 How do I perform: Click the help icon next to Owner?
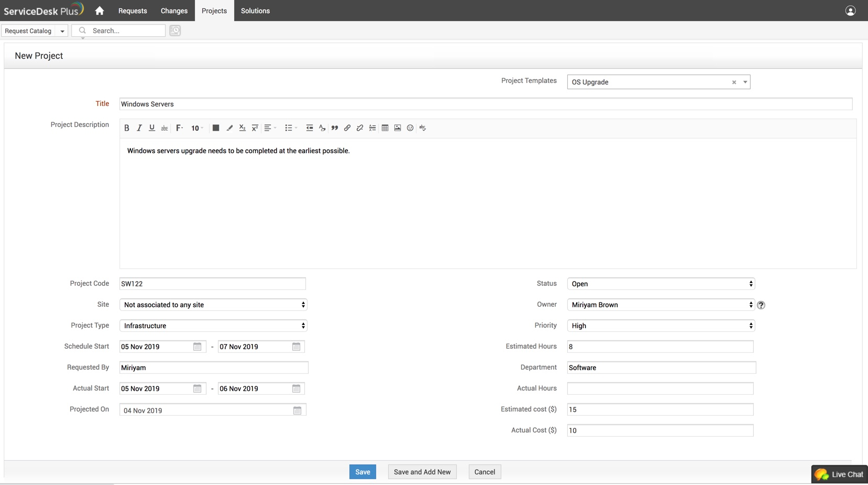(761, 305)
